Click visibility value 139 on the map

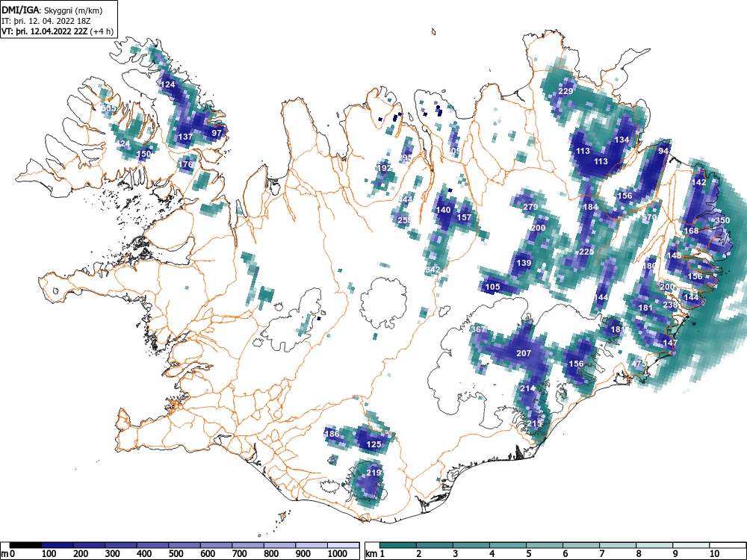click(x=524, y=263)
